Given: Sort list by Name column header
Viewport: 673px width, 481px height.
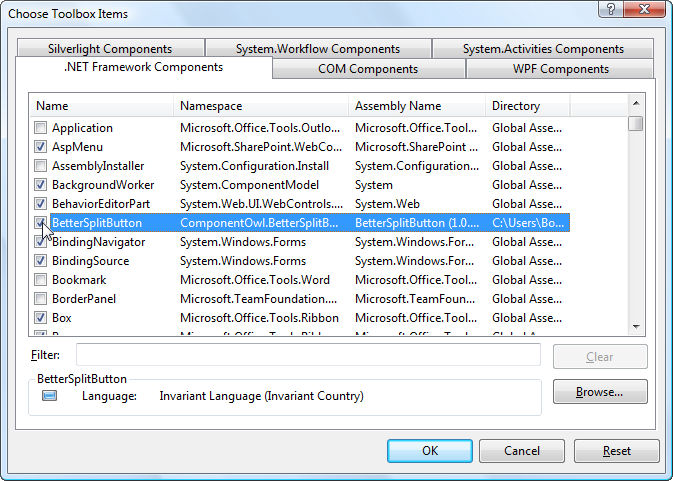Looking at the screenshot, I should [x=100, y=106].
